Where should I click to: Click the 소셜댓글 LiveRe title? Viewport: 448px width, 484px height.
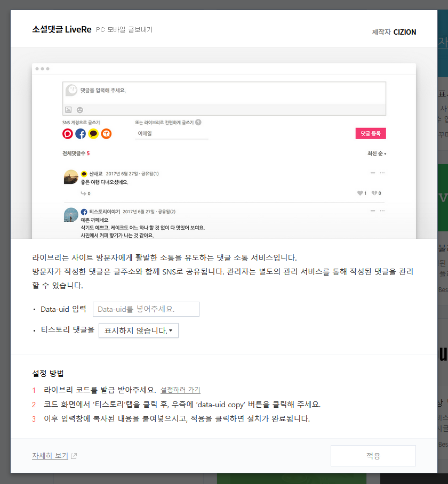point(62,30)
